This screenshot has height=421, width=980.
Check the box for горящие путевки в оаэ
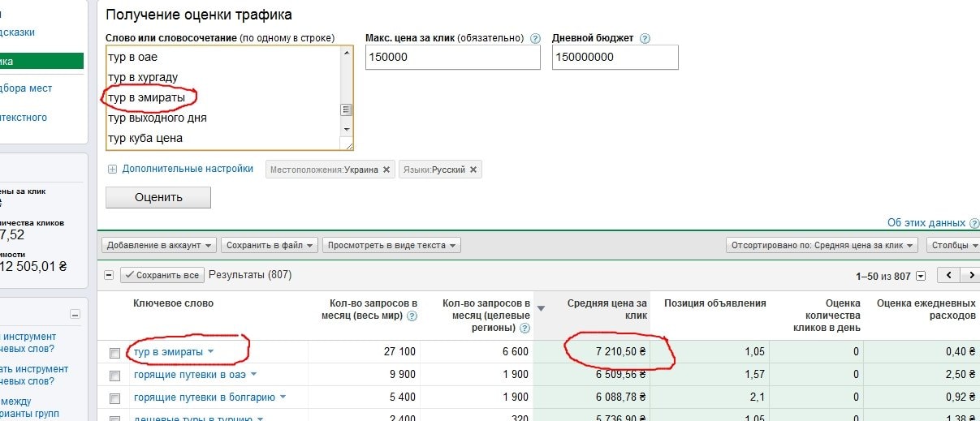pyautogui.click(x=114, y=376)
